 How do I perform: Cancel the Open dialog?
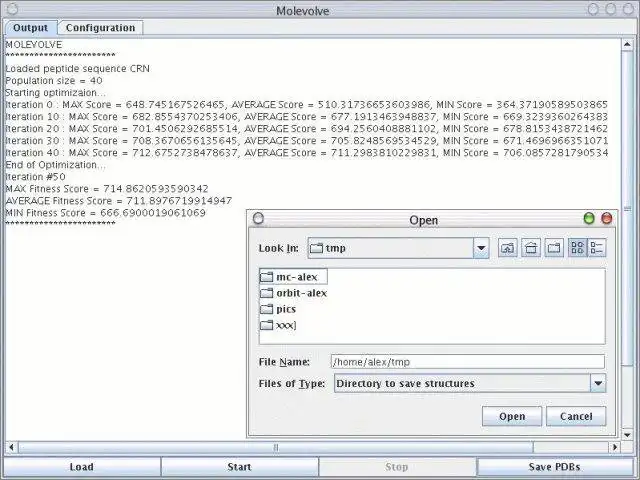coord(576,416)
